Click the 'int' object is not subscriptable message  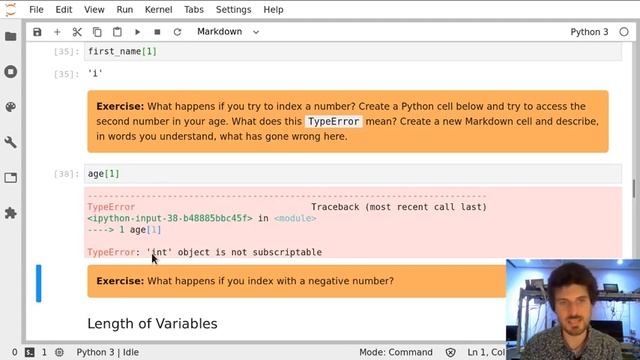click(234, 252)
